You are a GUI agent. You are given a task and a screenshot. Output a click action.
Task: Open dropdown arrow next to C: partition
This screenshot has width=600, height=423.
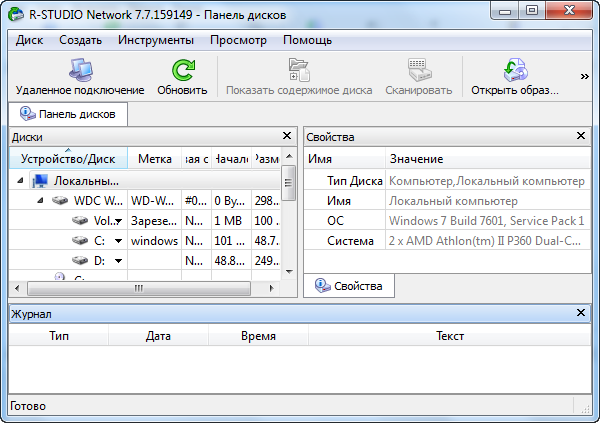click(x=119, y=241)
